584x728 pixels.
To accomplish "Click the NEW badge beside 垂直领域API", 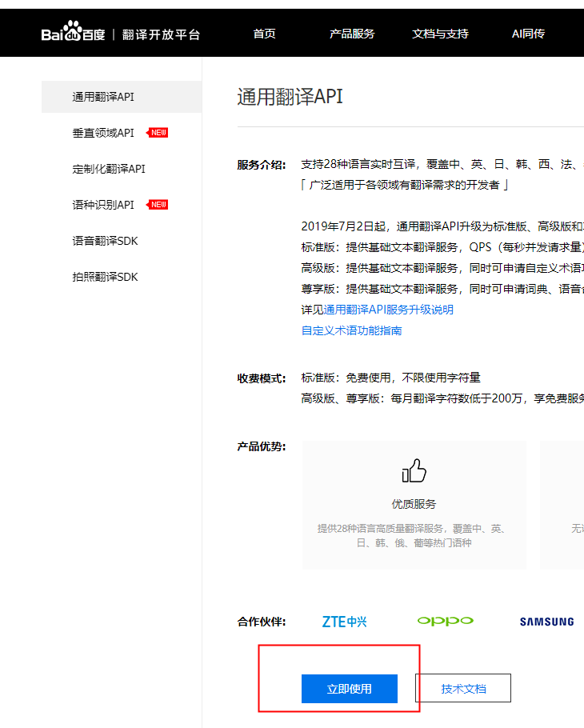I will coord(158,133).
